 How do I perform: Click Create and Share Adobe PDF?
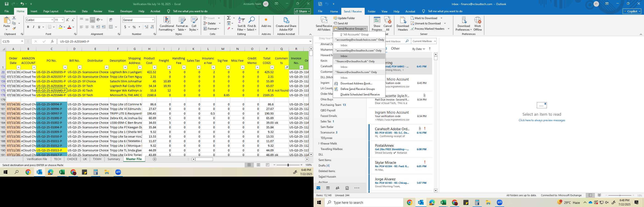pyautogui.click(x=286, y=24)
